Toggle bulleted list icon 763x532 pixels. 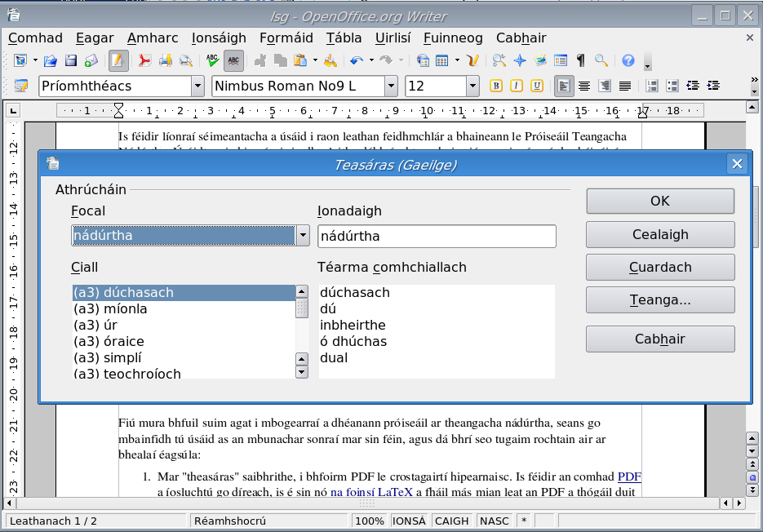[x=672, y=86]
